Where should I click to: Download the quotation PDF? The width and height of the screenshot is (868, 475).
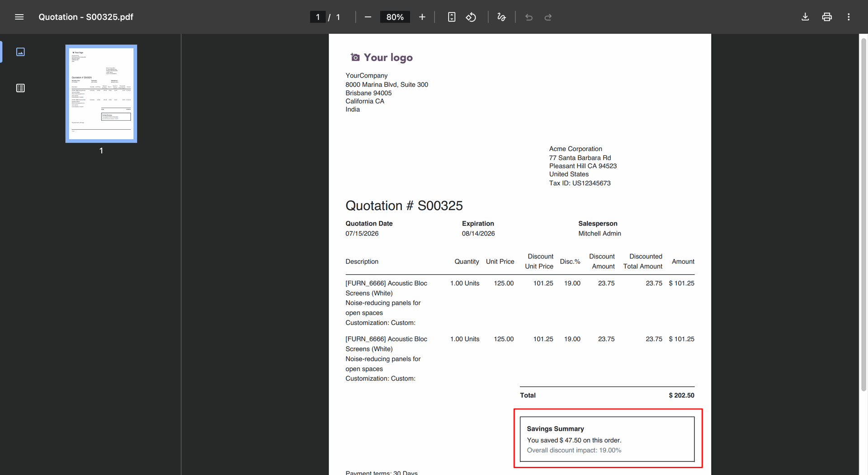pos(805,17)
